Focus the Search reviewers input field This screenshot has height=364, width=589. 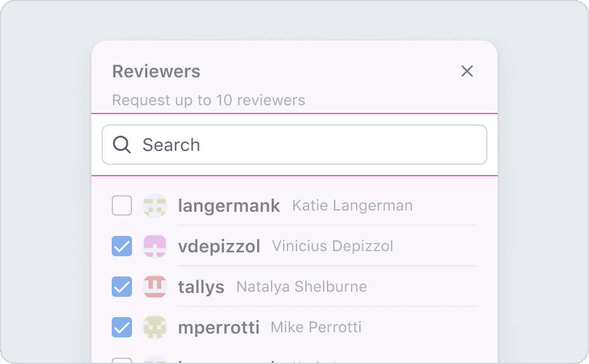[305, 145]
